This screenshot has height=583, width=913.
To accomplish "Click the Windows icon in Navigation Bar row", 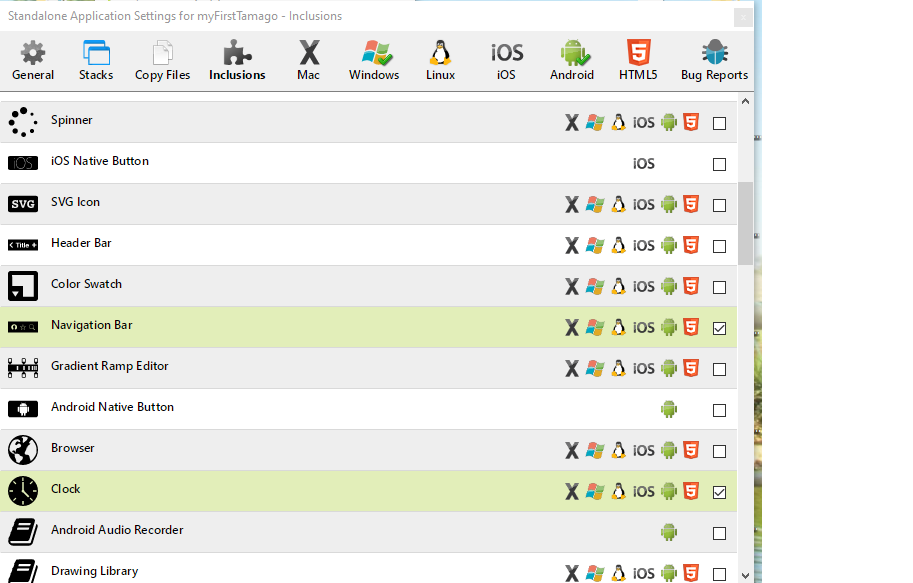I will pos(594,327).
